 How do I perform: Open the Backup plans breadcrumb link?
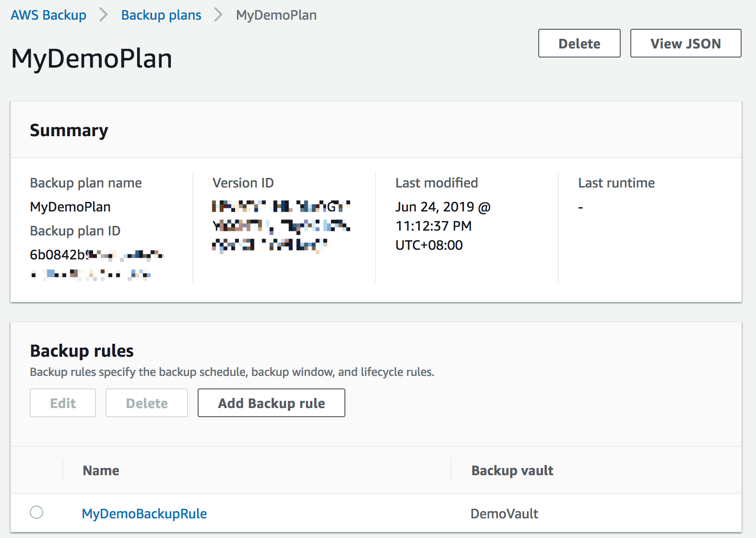(161, 15)
